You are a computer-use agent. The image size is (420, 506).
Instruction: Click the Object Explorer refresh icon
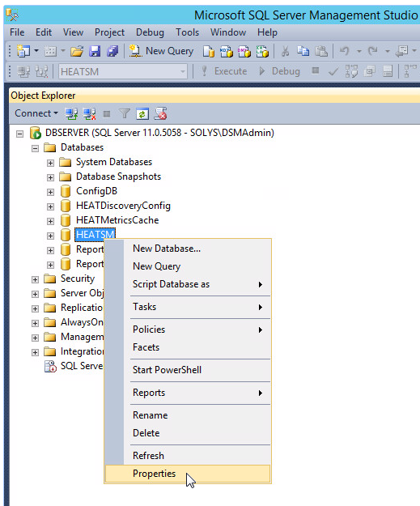(x=142, y=114)
